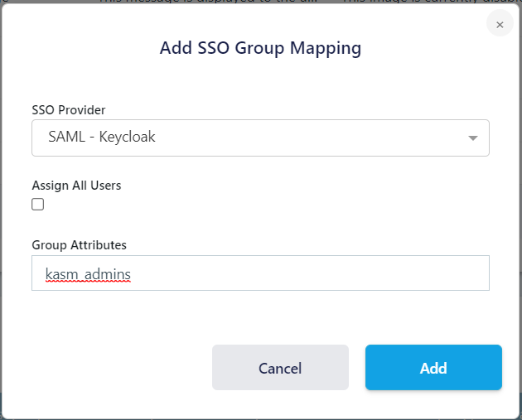Confirm the group mapping with Add
This screenshot has height=420, width=522.
pyautogui.click(x=433, y=368)
